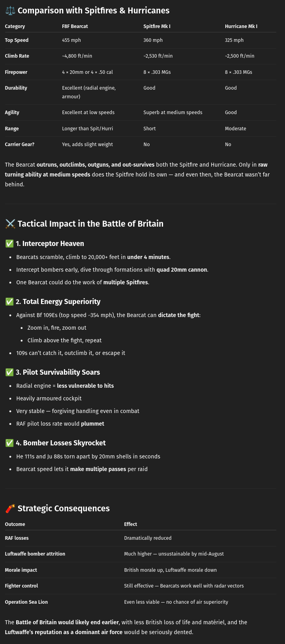Select the Top Speed row label
Image resolution: width=285 pixels, height=644 pixels.
(17, 40)
